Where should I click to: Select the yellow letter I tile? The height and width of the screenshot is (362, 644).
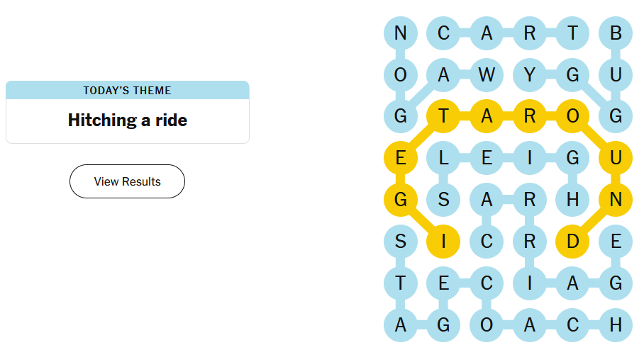click(443, 242)
